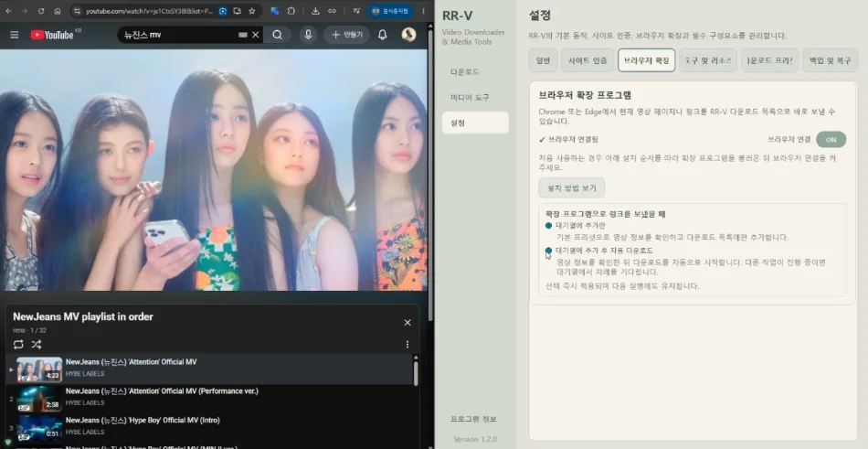The height and width of the screenshot is (449, 868).
Task: Click title 'NewJeans MV playlist in order'
Action: coord(83,317)
